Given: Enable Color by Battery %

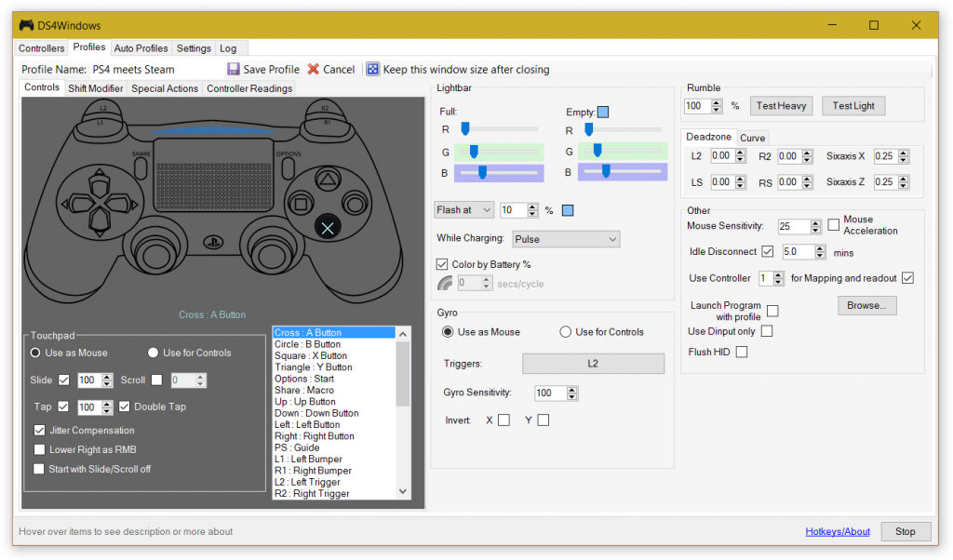Looking at the screenshot, I should [441, 263].
